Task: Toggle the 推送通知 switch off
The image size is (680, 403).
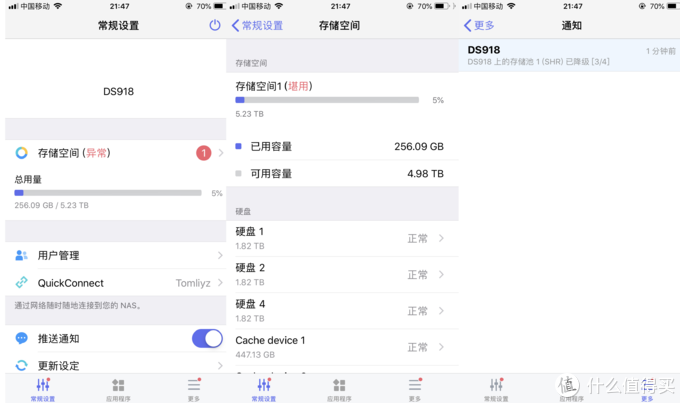Action: point(207,338)
